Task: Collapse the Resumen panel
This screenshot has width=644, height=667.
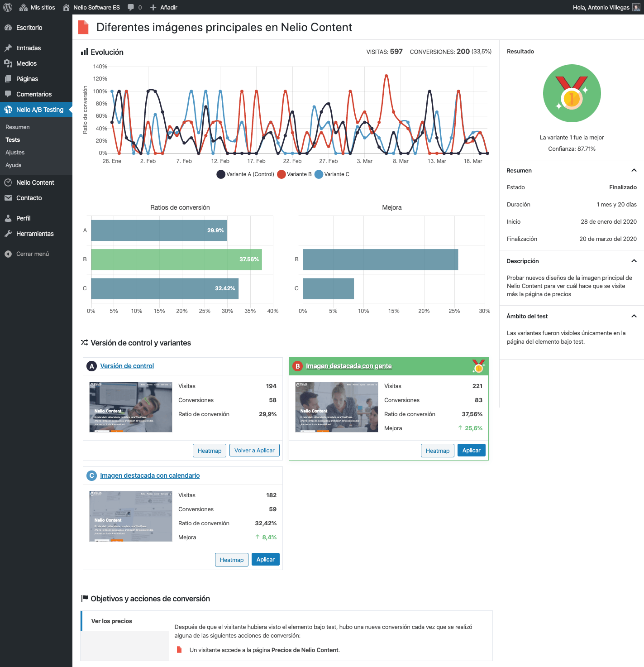Action: [634, 170]
